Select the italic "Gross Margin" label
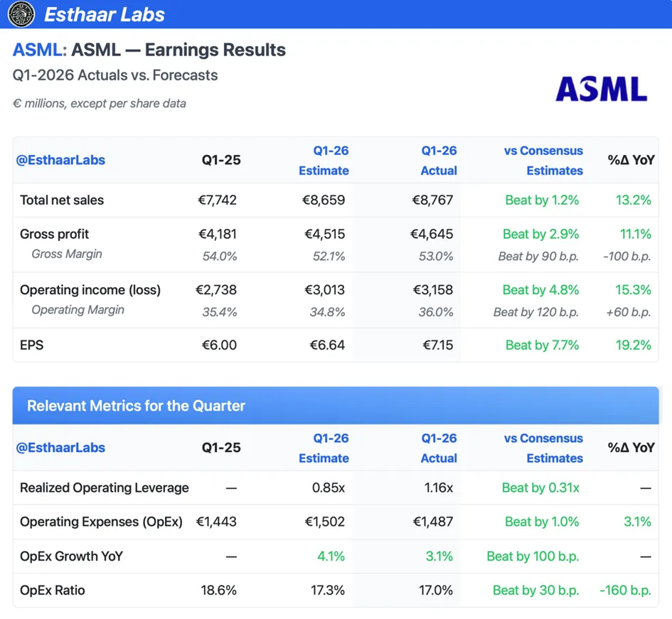672x619 pixels. (67, 254)
